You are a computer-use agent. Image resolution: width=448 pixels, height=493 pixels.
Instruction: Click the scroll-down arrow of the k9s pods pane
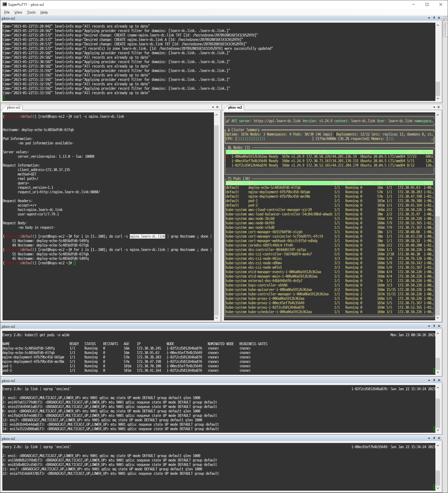click(x=438, y=318)
